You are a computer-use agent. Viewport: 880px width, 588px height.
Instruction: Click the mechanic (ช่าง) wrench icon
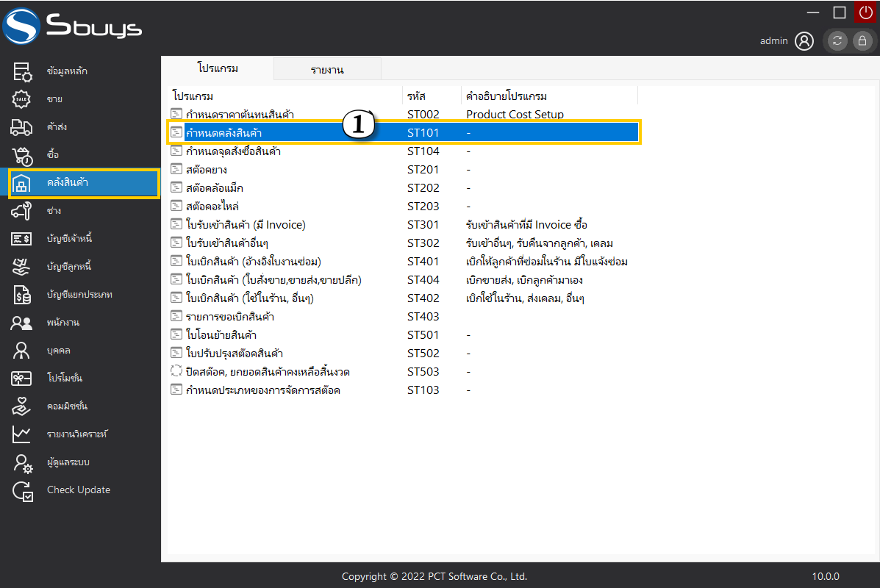coord(22,211)
